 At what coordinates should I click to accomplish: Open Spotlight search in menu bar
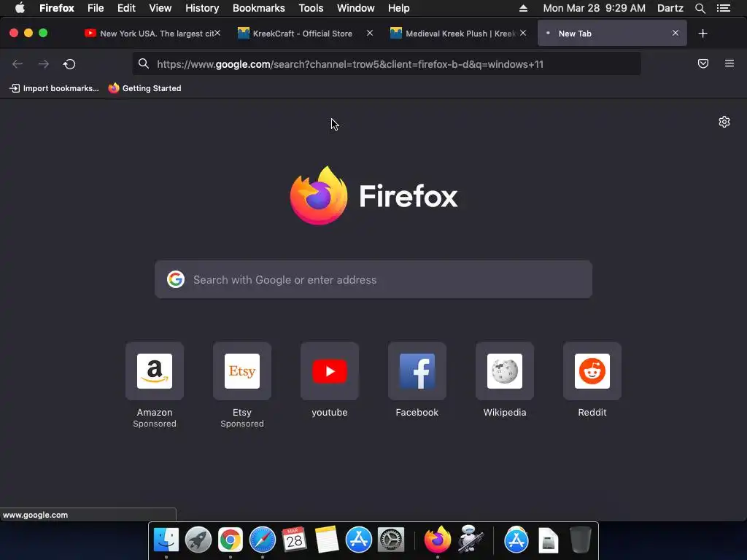pos(700,8)
